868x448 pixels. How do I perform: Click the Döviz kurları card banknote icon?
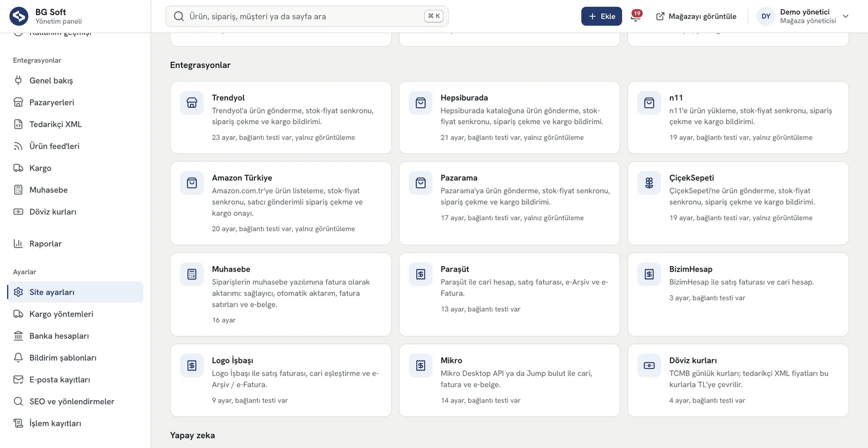pyautogui.click(x=649, y=366)
